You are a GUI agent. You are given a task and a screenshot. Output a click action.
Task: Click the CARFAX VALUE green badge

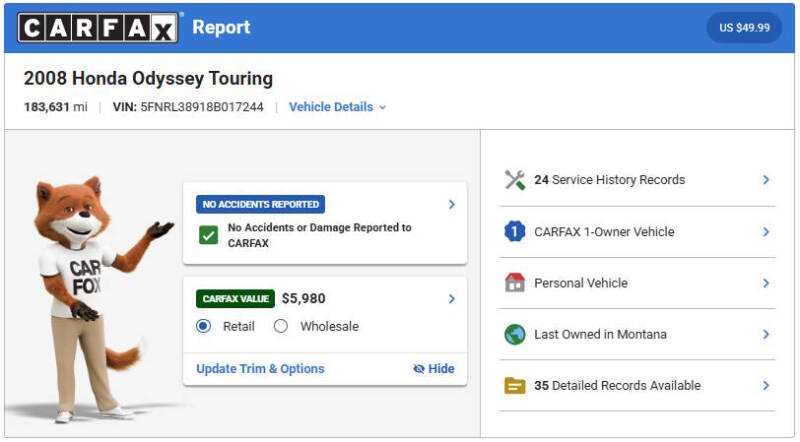click(x=235, y=299)
